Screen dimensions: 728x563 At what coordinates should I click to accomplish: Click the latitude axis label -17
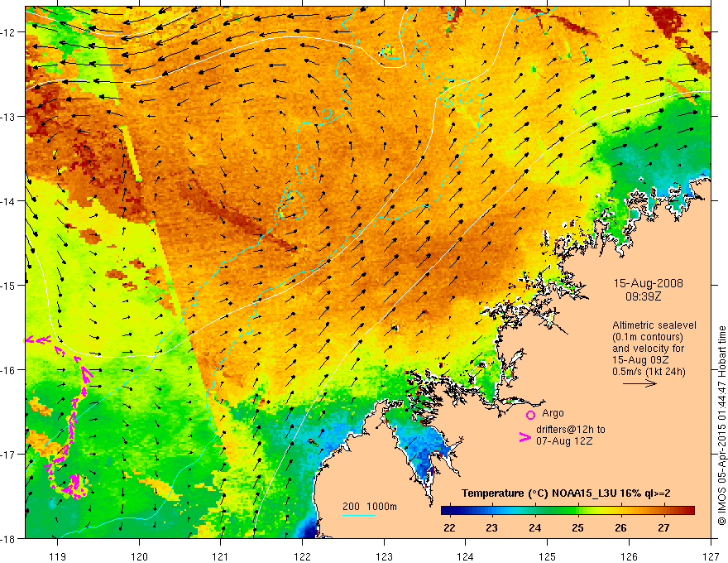[8, 455]
